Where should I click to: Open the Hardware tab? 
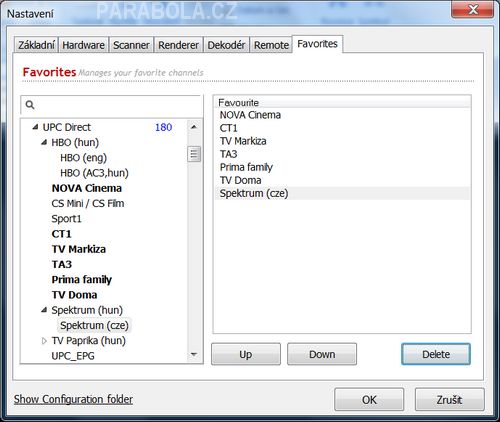click(83, 45)
